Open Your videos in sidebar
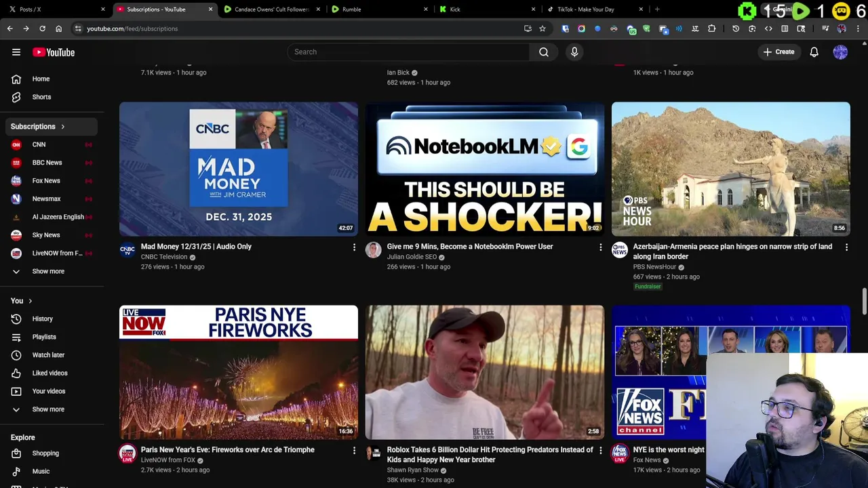Image resolution: width=868 pixels, height=488 pixels. [x=53, y=391]
